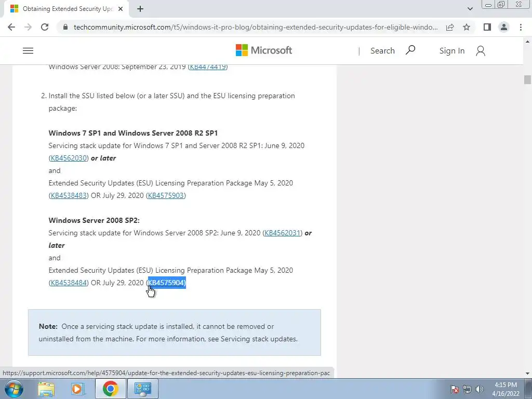Click the Search label
Image resolution: width=532 pixels, height=399 pixels.
coord(382,50)
